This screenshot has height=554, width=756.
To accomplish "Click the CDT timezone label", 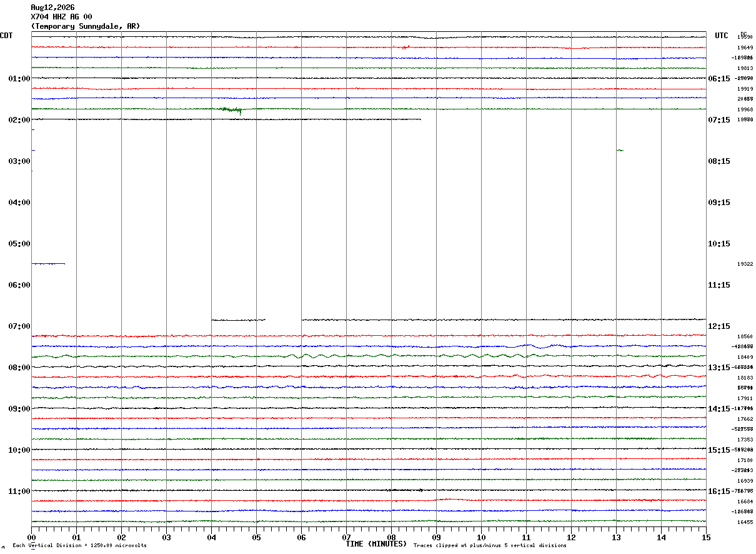I will pos(6,36).
